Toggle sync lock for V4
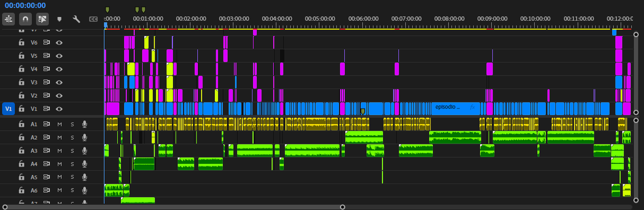The width and height of the screenshot is (644, 210). click(x=47, y=69)
